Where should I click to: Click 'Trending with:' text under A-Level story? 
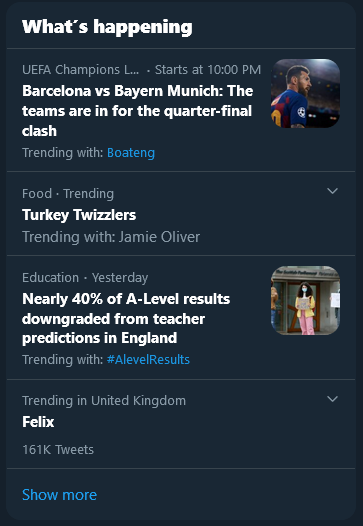point(63,360)
